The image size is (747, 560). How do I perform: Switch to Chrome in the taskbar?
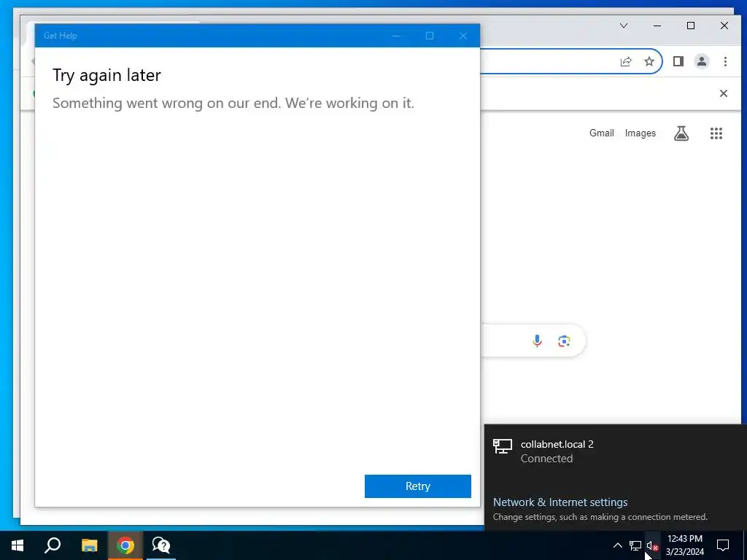125,545
